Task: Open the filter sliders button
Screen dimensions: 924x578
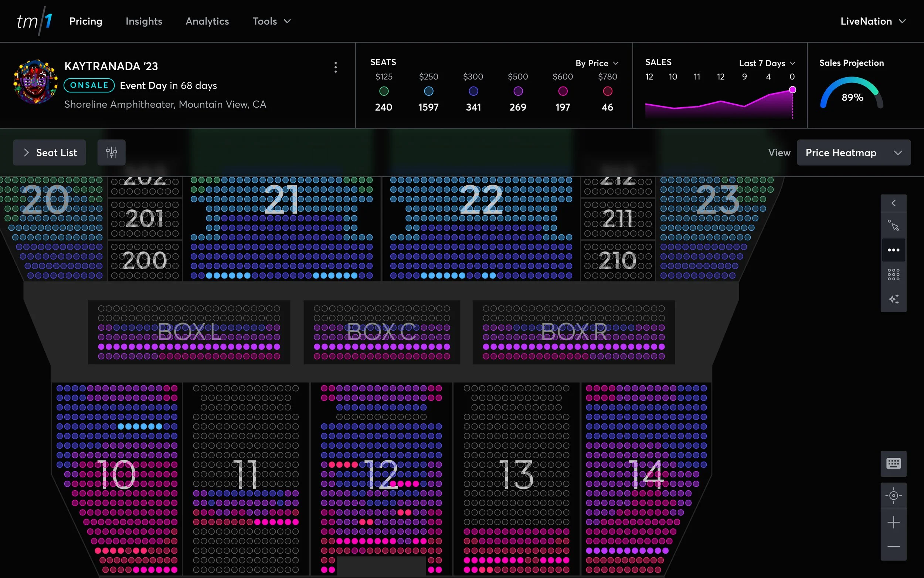Action: 111,152
